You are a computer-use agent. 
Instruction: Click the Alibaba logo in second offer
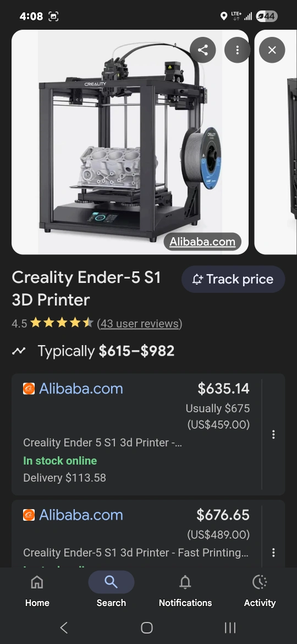pyautogui.click(x=29, y=515)
